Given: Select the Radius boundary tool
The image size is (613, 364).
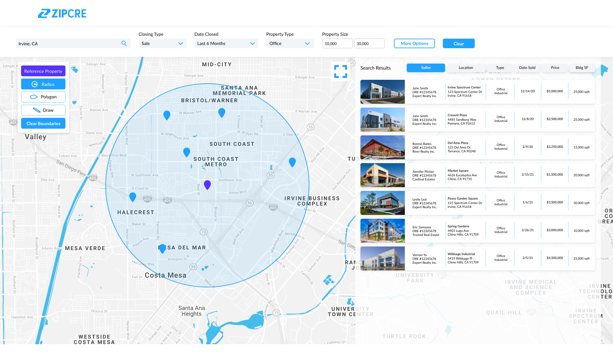Looking at the screenshot, I should pos(43,84).
